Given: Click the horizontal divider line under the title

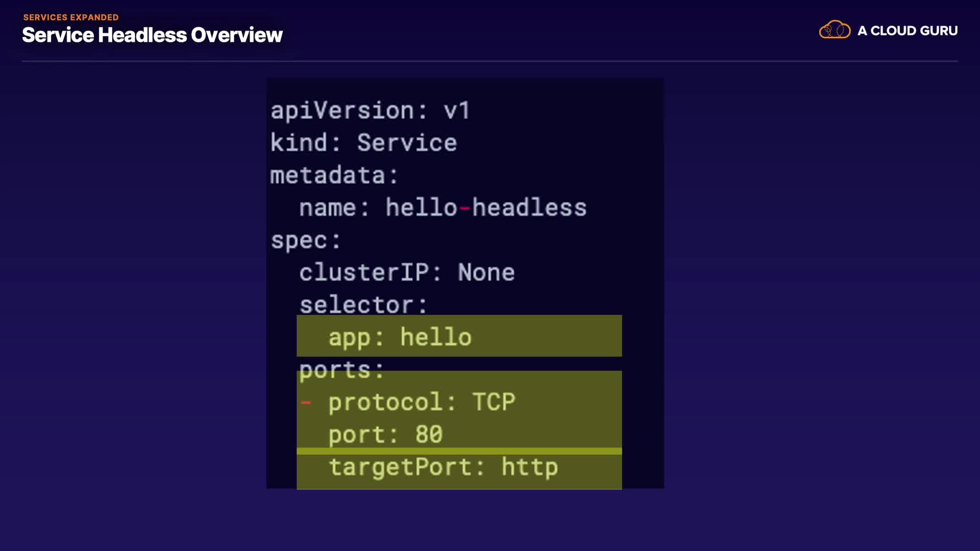Looking at the screenshot, I should coord(490,61).
